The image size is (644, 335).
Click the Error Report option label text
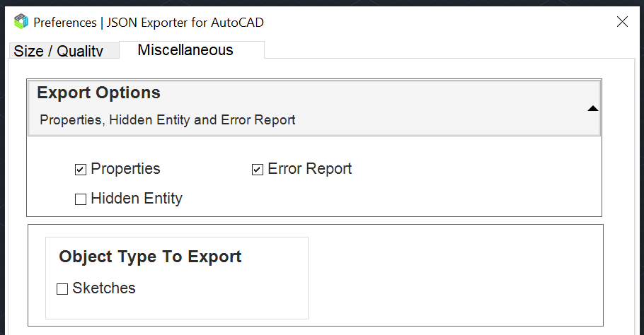click(309, 170)
